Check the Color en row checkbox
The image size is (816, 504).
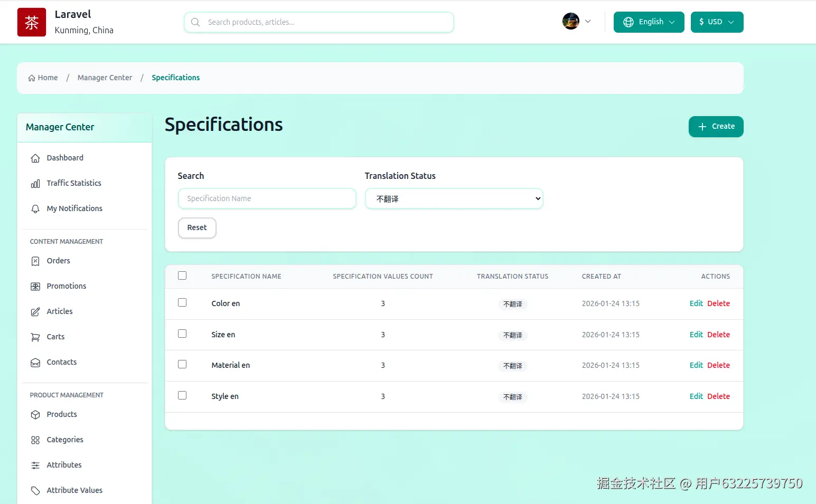tap(182, 302)
